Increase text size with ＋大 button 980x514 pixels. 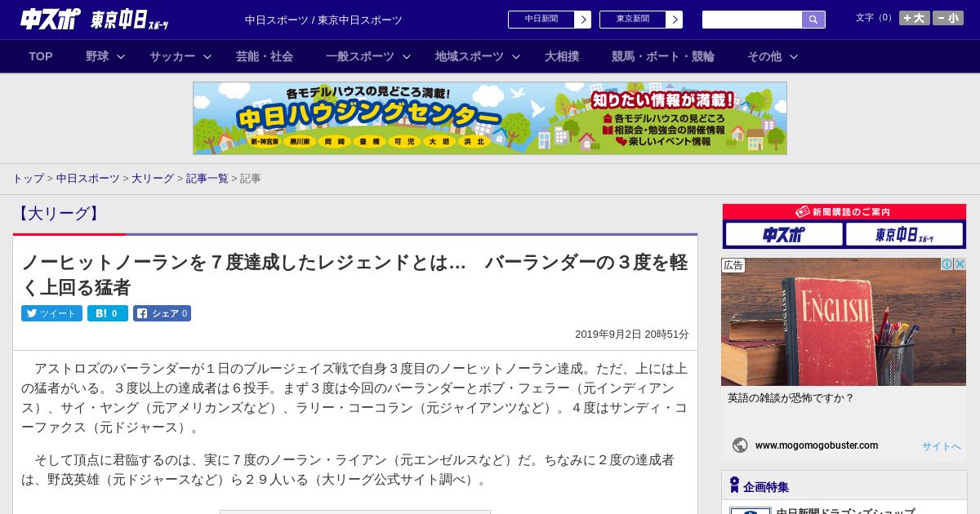point(915,18)
